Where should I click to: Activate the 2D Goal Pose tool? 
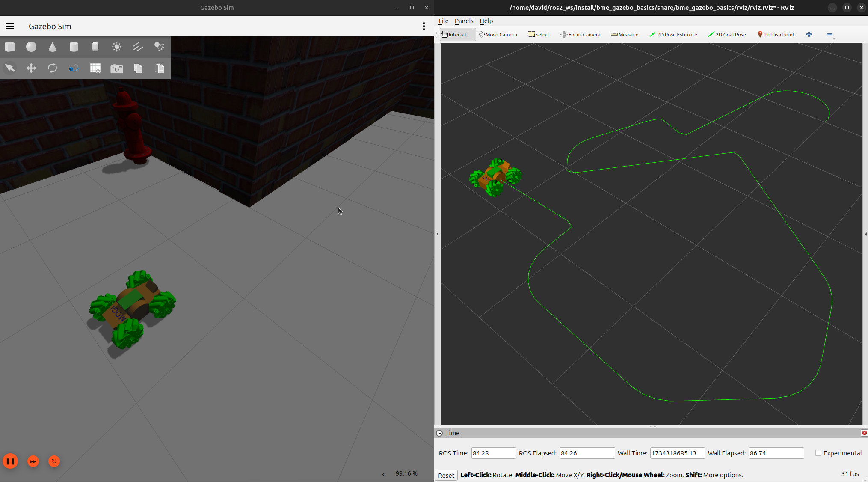(x=727, y=34)
